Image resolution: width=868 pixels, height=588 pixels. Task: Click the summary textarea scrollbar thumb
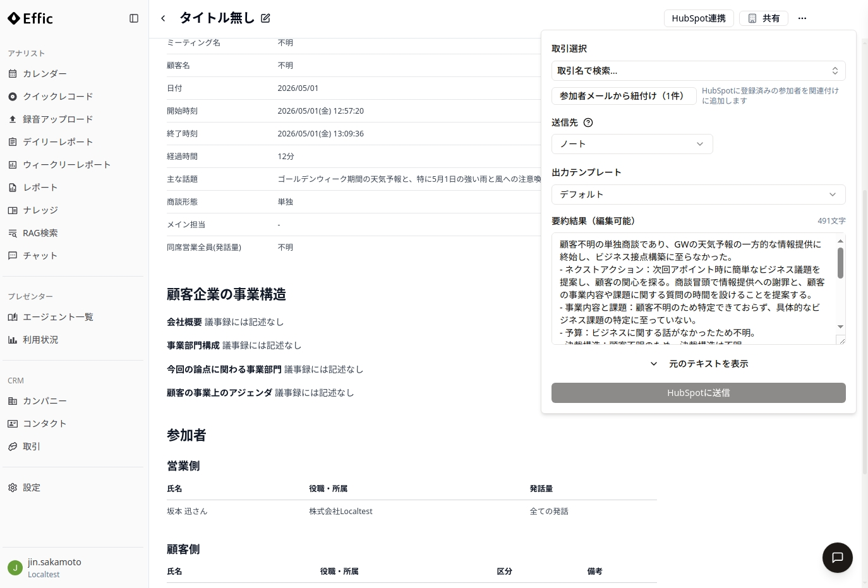coord(840,263)
